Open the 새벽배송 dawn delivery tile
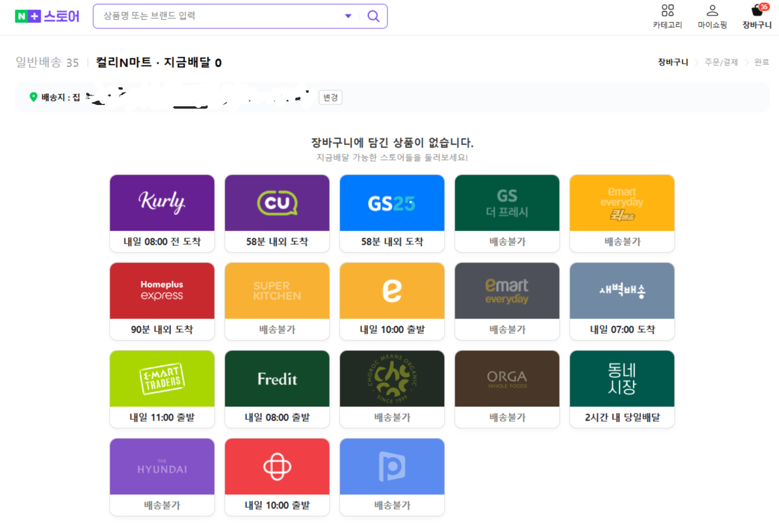 (x=622, y=301)
